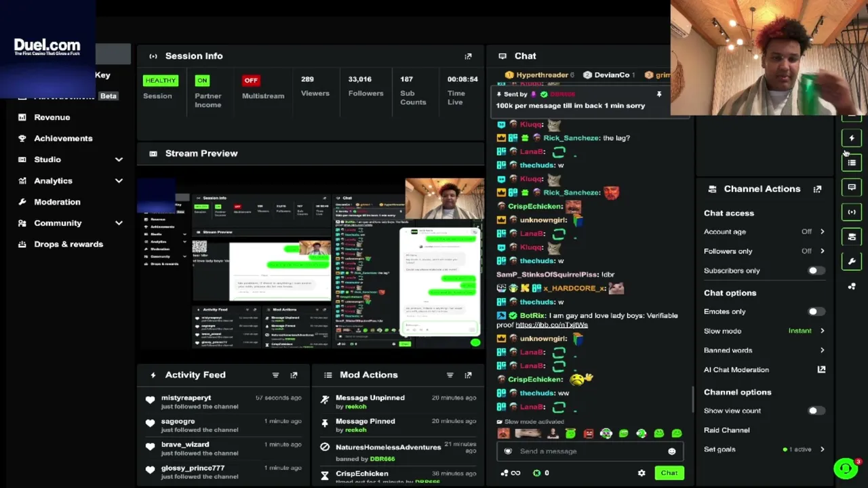Image resolution: width=868 pixels, height=488 pixels.
Task: Open chat settings gear
Action: click(642, 473)
